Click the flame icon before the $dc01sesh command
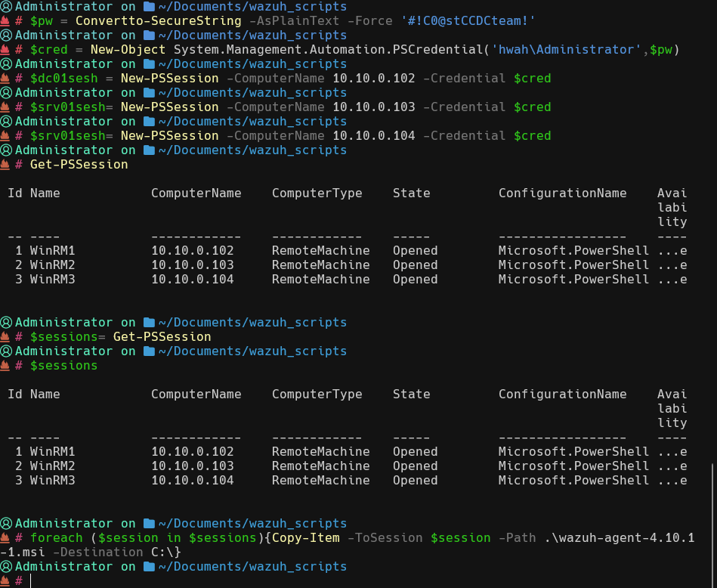 point(6,78)
